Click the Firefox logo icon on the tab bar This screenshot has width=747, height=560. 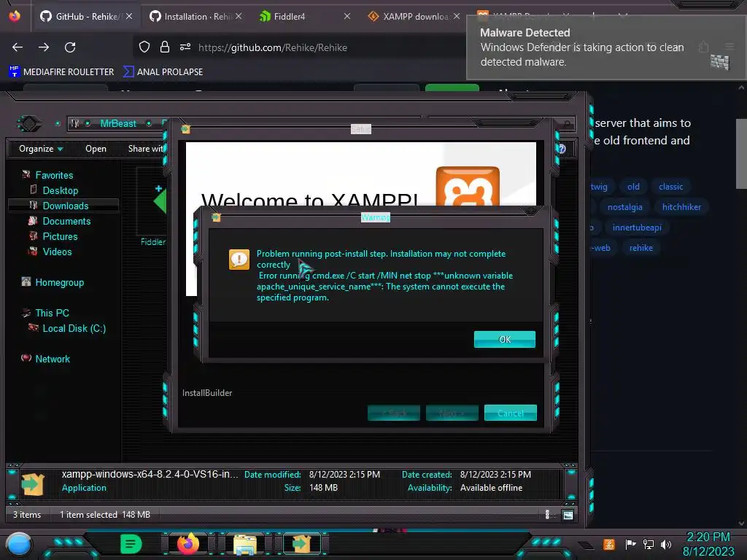15,16
